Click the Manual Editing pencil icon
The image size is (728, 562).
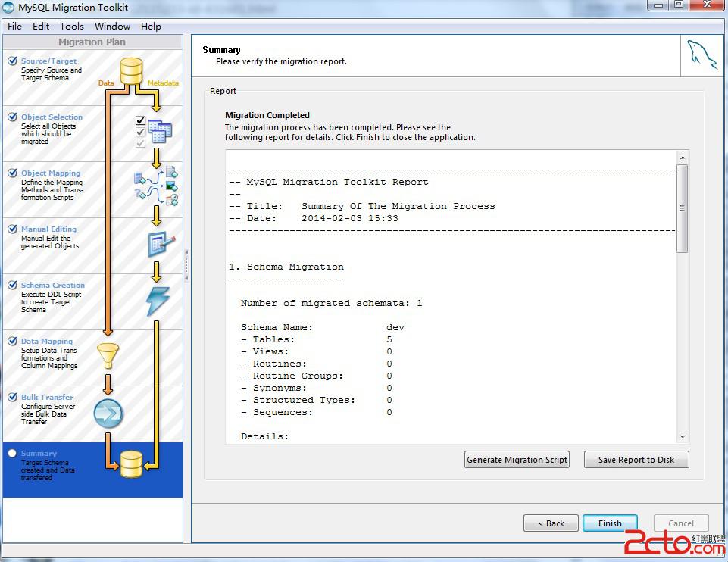click(161, 243)
